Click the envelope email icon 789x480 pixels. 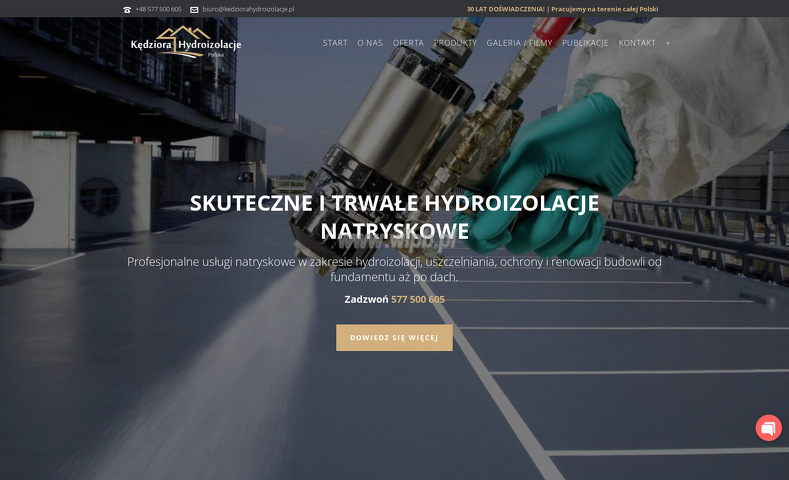[x=194, y=10]
